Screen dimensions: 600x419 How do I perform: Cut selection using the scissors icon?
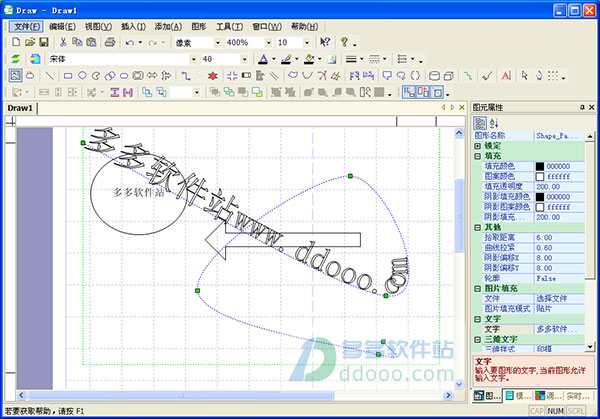coord(63,42)
